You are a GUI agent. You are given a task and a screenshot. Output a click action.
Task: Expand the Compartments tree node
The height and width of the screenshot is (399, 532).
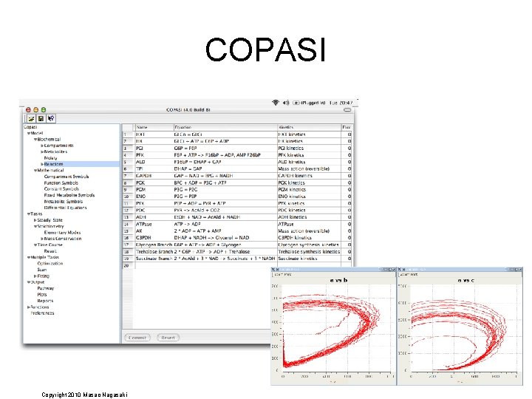click(x=42, y=146)
